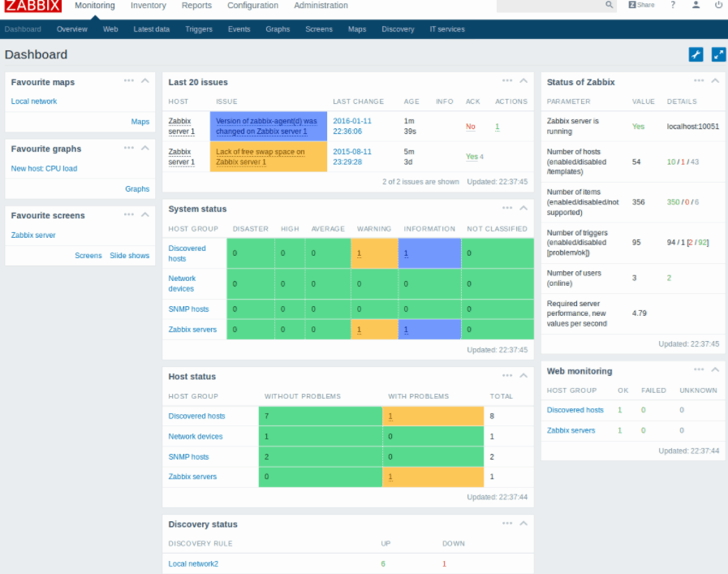Click Discovered hosts With Problems cell
This screenshot has width=728, height=574.
click(433, 416)
